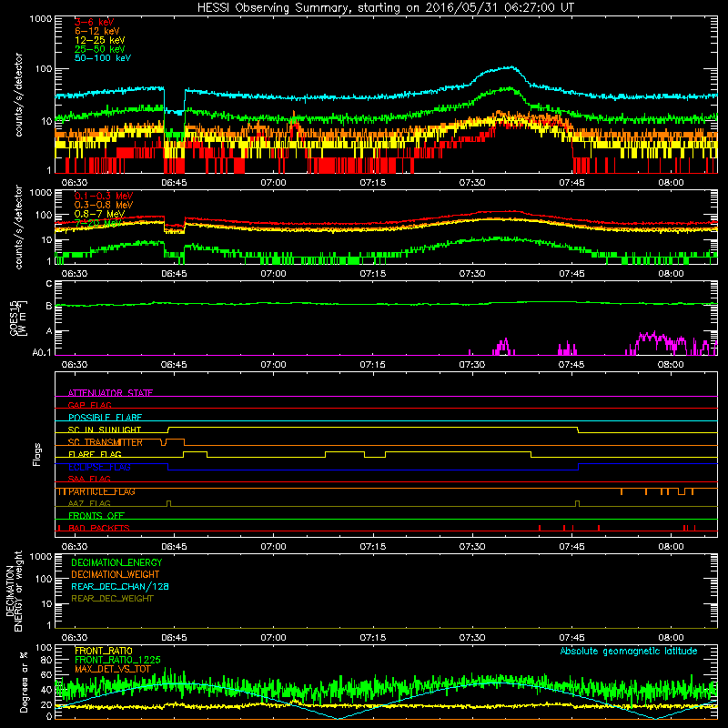Click the A0.1 level label on GOES axis

(42, 353)
